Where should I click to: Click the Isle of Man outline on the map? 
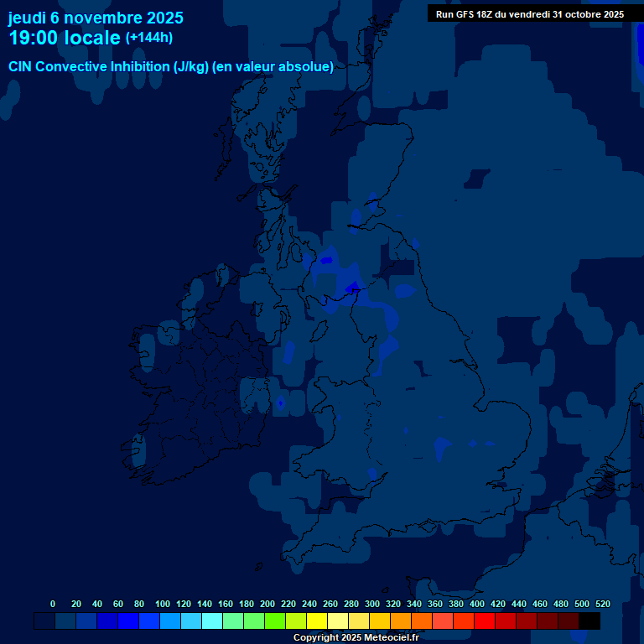click(319, 331)
